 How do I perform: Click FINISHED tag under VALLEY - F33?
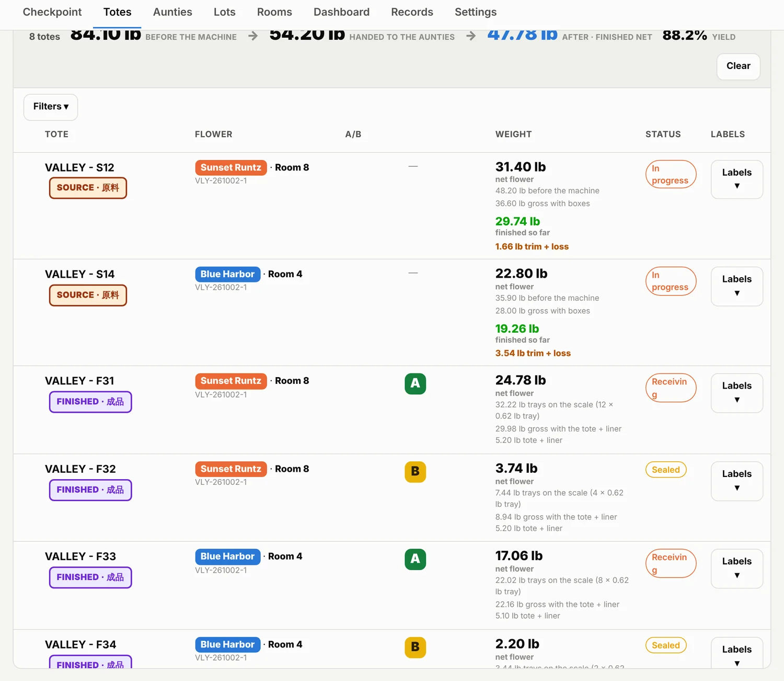pyautogui.click(x=90, y=577)
